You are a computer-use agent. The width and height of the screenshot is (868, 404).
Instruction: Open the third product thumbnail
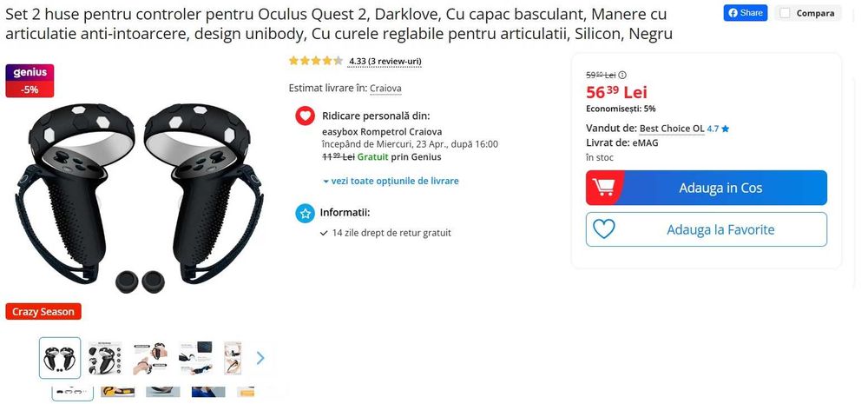pos(150,358)
